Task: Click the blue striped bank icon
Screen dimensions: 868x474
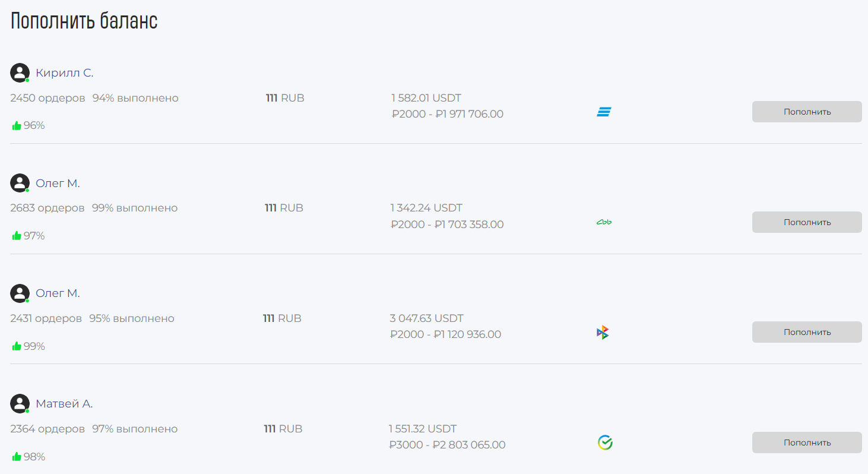Action: click(604, 112)
